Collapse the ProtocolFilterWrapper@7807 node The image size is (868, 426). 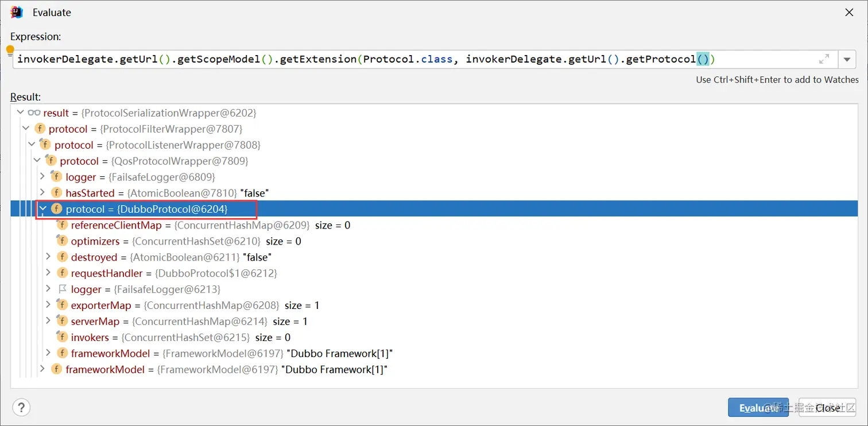click(x=25, y=129)
